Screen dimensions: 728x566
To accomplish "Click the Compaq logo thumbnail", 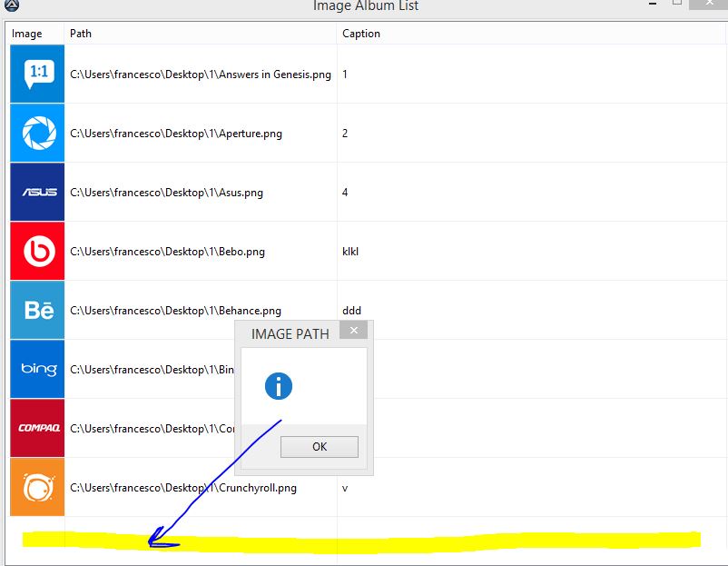I will (37, 428).
